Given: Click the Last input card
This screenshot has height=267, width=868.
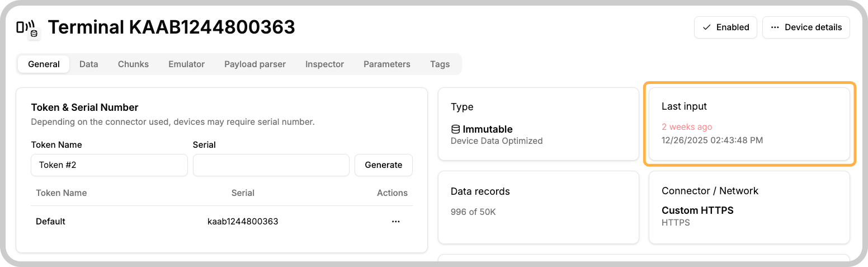Looking at the screenshot, I should (749, 124).
